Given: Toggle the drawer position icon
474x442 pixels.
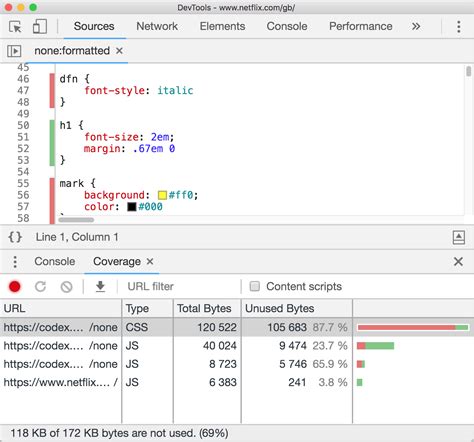Looking at the screenshot, I should click(459, 237).
